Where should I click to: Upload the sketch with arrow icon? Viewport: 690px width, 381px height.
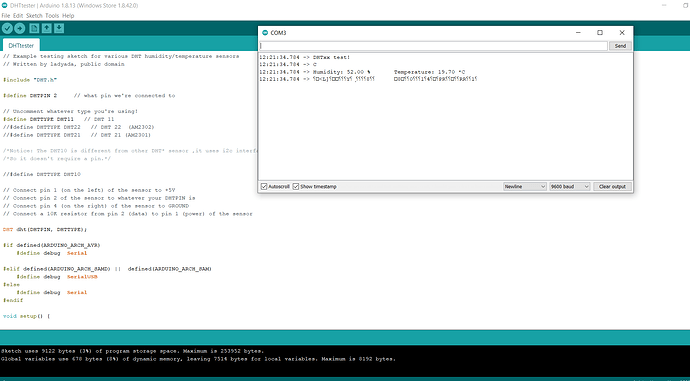(19, 29)
